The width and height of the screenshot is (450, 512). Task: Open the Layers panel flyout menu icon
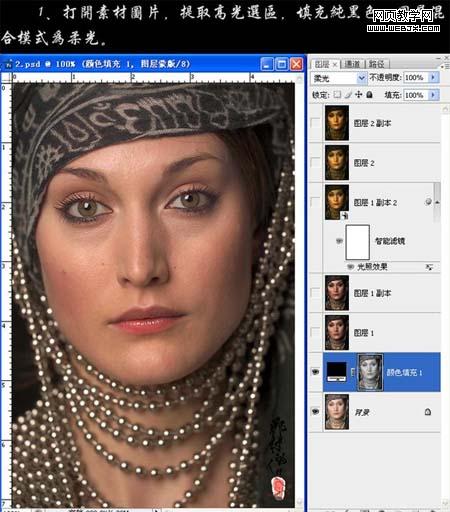click(445, 66)
